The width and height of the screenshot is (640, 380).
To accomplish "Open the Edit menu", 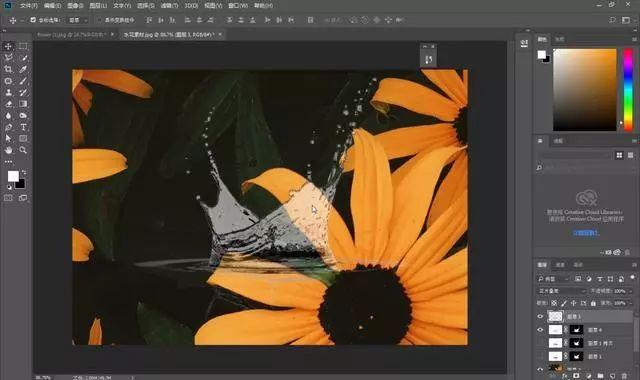I will [52, 6].
